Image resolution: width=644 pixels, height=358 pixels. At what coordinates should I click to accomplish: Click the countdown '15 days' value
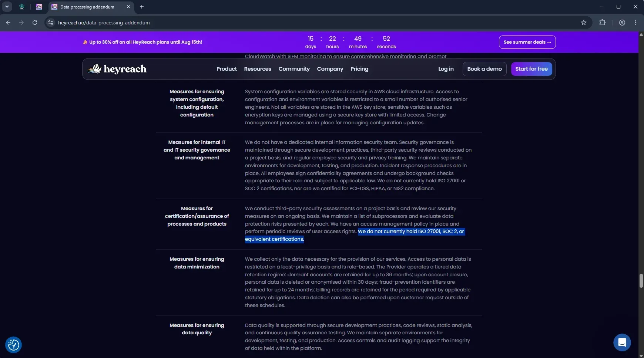pyautogui.click(x=311, y=42)
